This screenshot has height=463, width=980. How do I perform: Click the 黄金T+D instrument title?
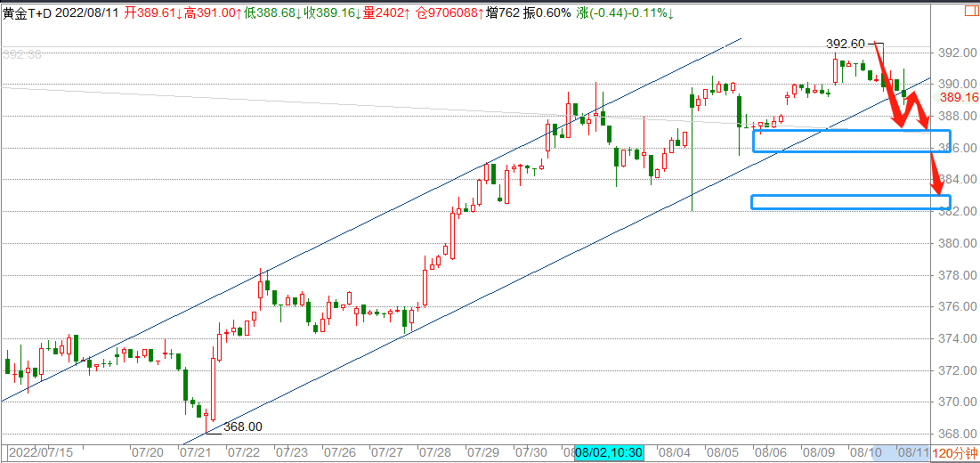[28, 12]
